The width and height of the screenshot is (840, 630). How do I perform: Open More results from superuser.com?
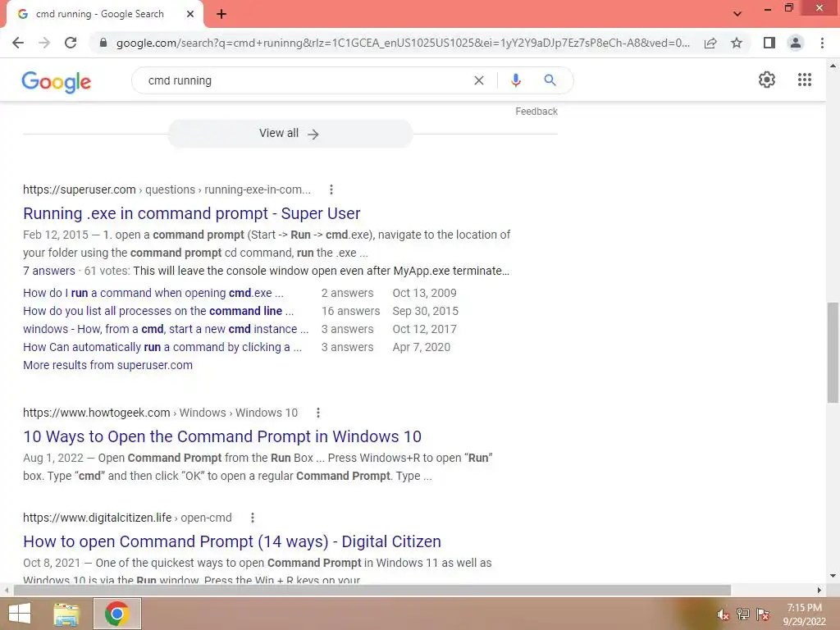[107, 365]
